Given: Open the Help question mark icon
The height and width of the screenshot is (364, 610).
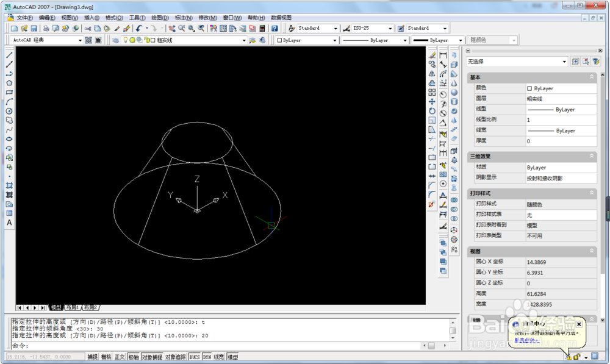Looking at the screenshot, I should (x=274, y=29).
